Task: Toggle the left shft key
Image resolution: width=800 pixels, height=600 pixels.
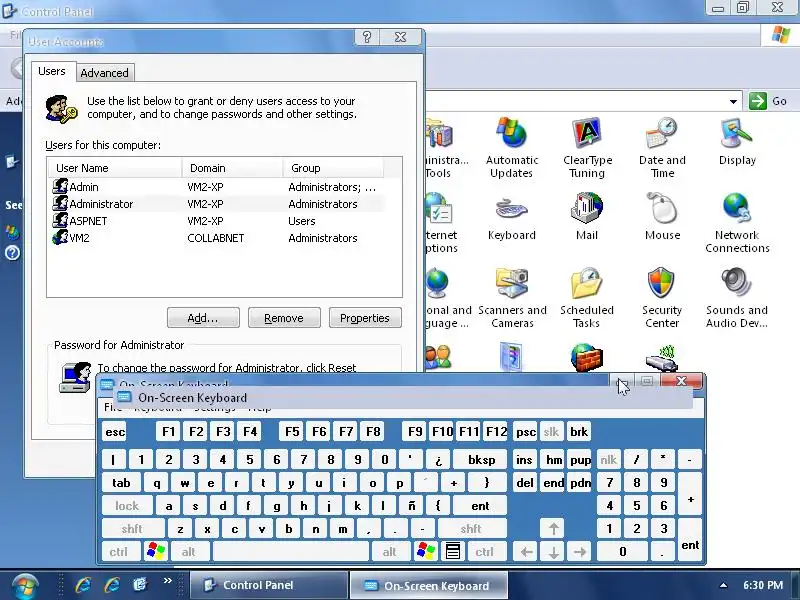Action: point(133,529)
